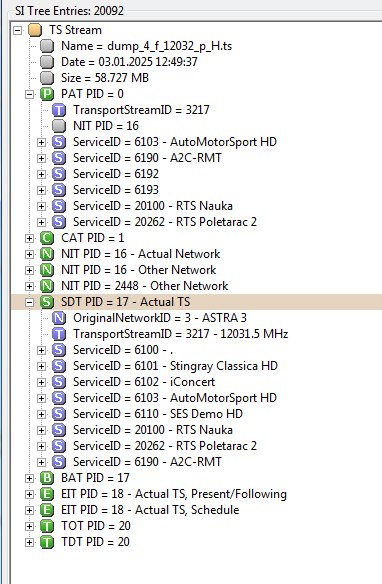Click the S icon of ServiceID 6101 Stingray Classica HD
The image size is (382, 584).
[x=59, y=366]
